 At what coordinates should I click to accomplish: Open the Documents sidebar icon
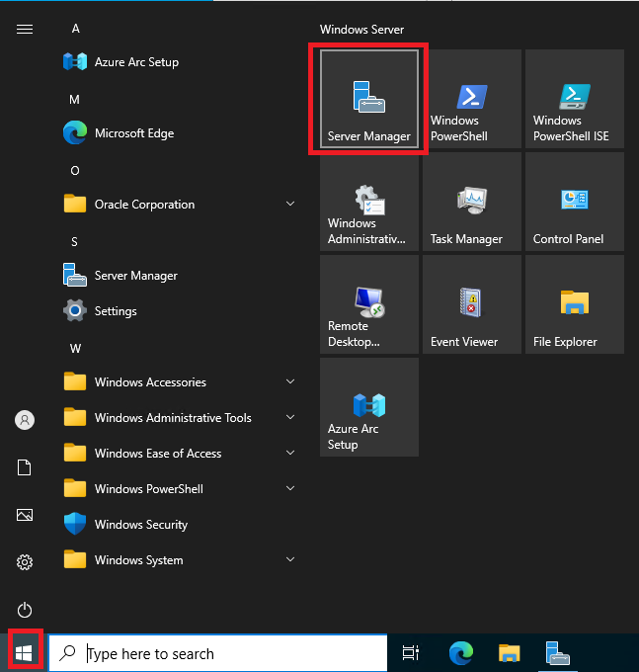pyautogui.click(x=25, y=467)
